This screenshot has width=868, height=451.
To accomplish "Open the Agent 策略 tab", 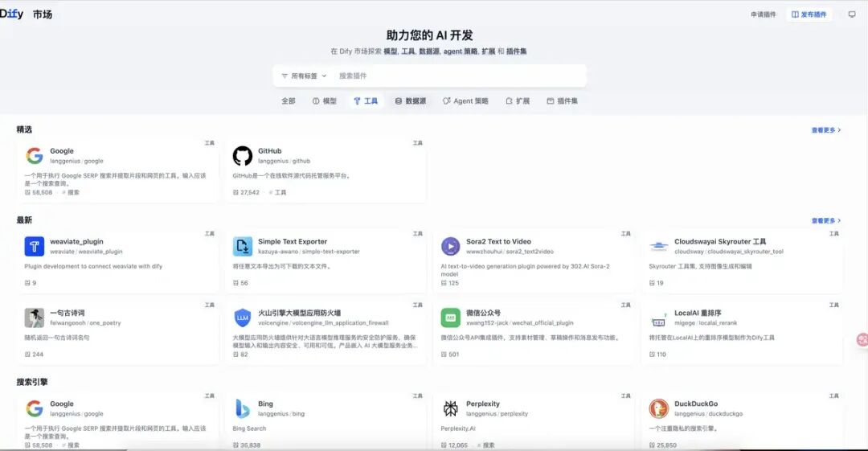I will click(465, 100).
